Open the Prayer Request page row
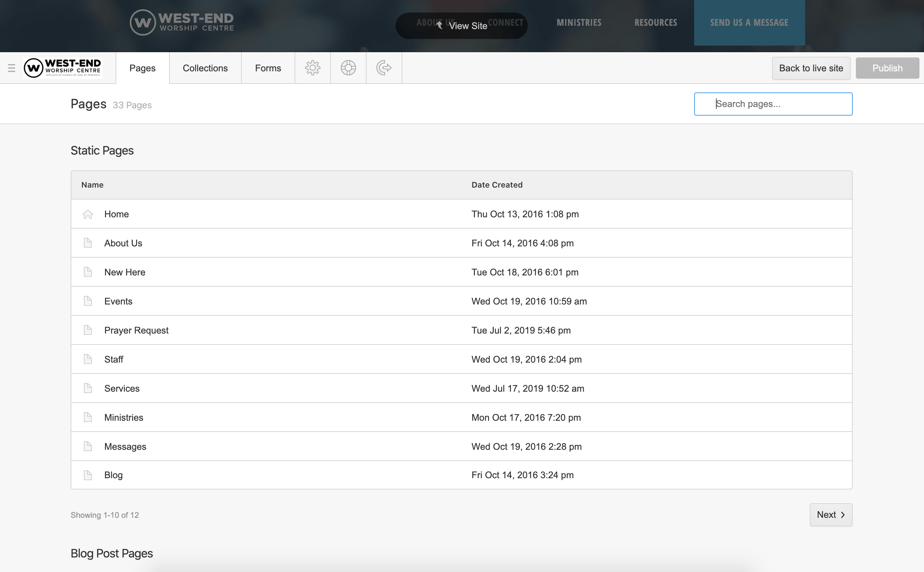The image size is (924, 572). pos(461,330)
